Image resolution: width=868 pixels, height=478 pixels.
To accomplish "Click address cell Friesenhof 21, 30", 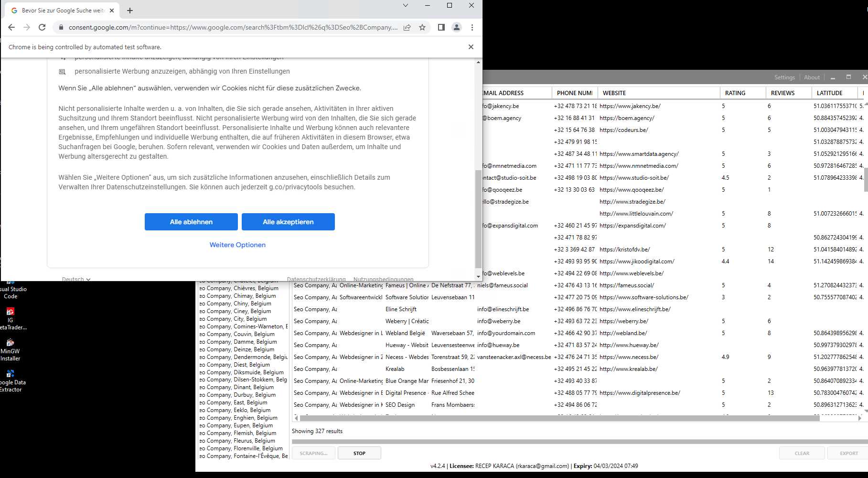I will [x=453, y=381].
